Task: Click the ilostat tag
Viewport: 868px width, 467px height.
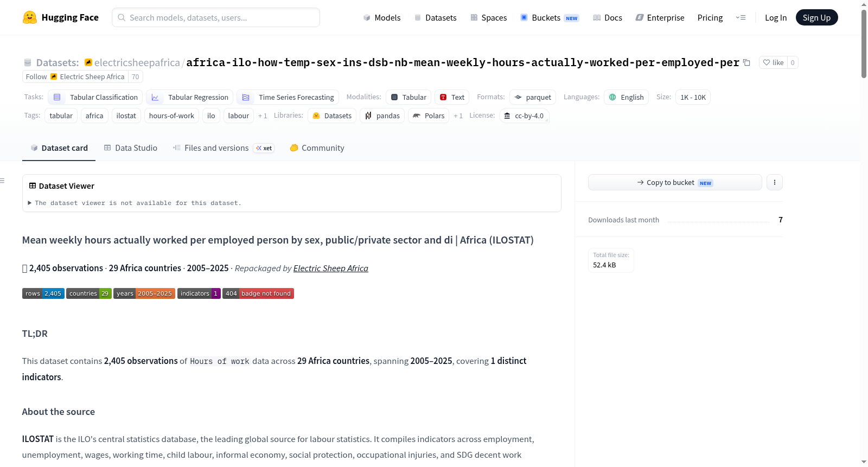Action: pyautogui.click(x=126, y=116)
